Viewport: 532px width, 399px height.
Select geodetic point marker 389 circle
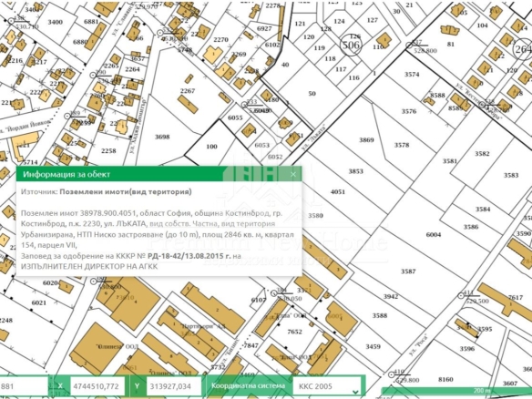[67, 117]
